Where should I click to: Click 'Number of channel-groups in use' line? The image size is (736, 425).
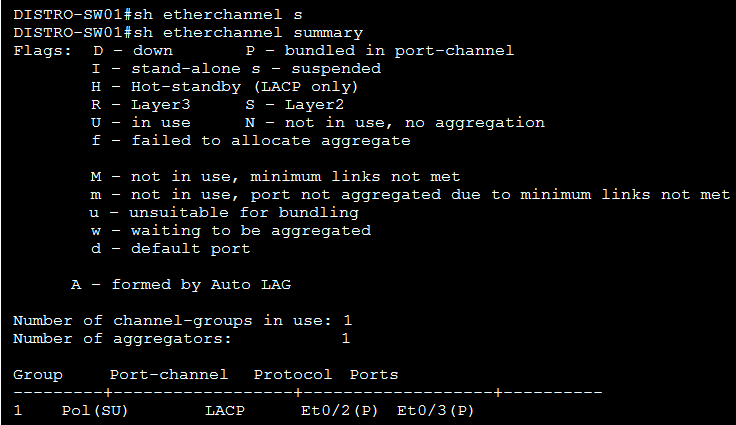(182, 321)
